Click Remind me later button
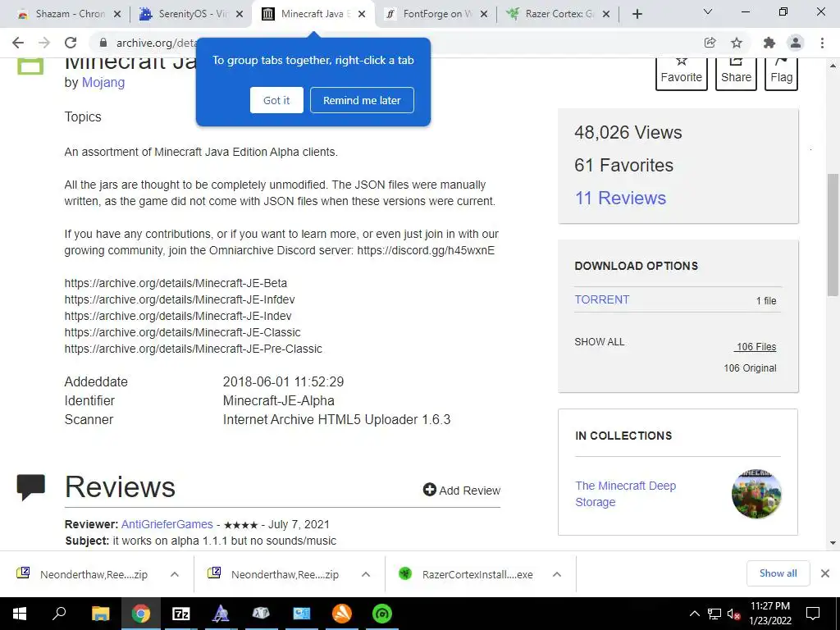This screenshot has height=630, width=840. click(362, 100)
